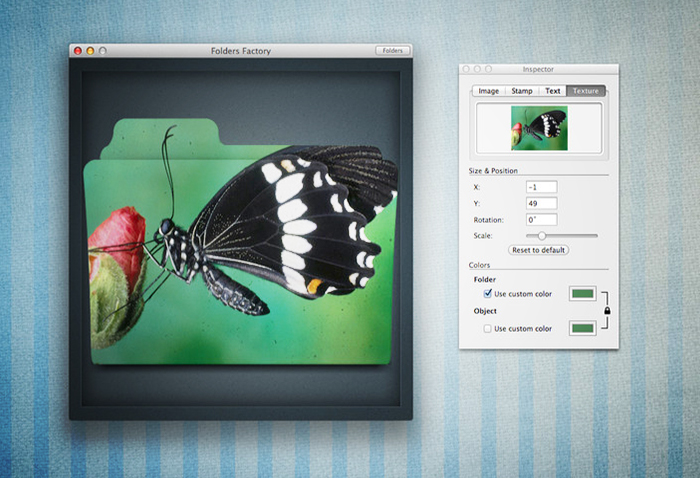Click the Scale label text
Viewport: 700px width, 478px height.
click(483, 236)
